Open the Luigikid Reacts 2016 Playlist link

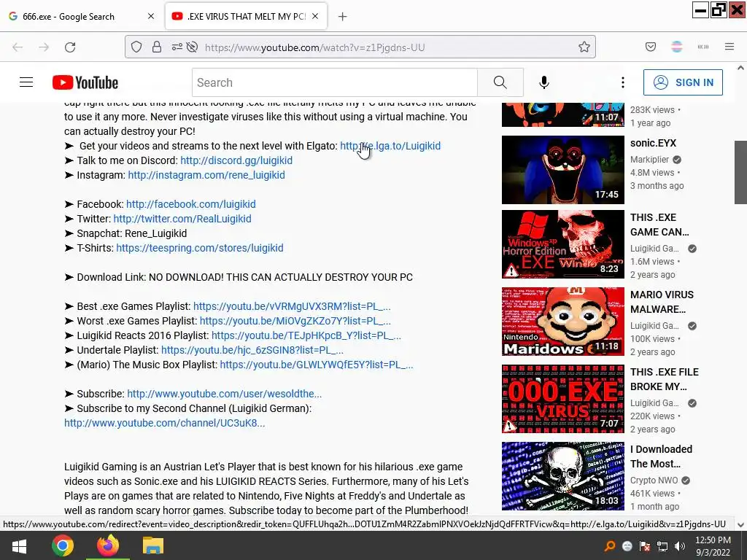[306, 335]
